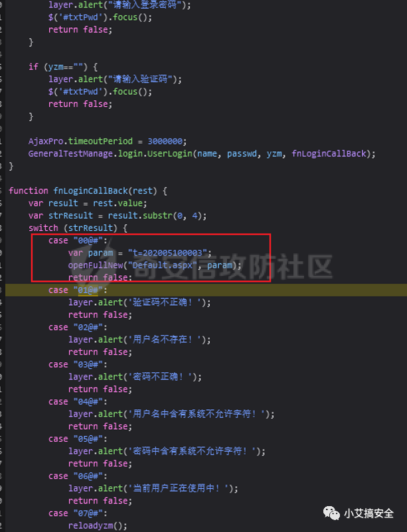Click the case "03@#" label
Screen dimensions: 407x532
pyautogui.click(x=78, y=364)
